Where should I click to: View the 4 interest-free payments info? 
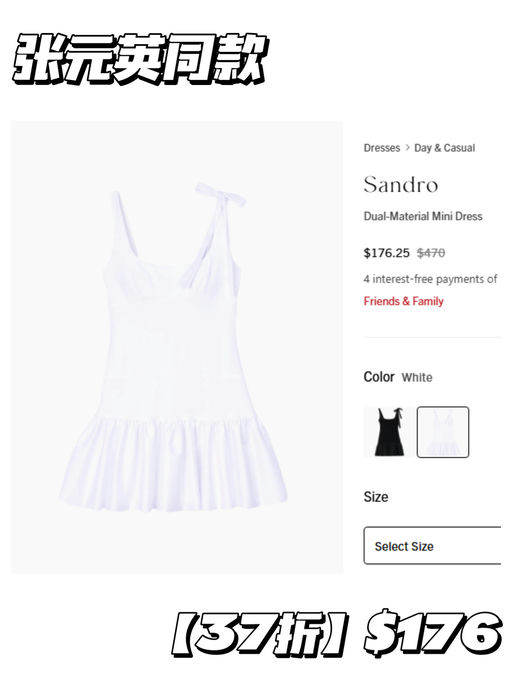click(x=431, y=279)
